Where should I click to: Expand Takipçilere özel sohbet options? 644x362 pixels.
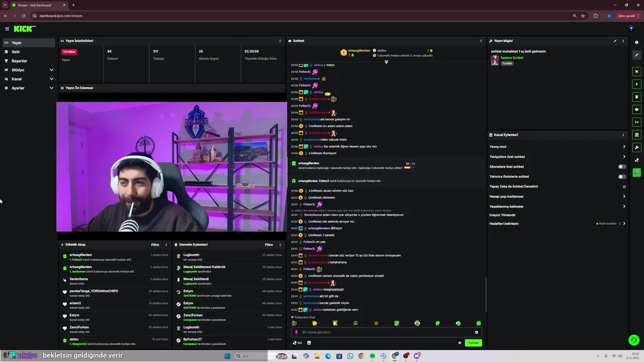624,157
